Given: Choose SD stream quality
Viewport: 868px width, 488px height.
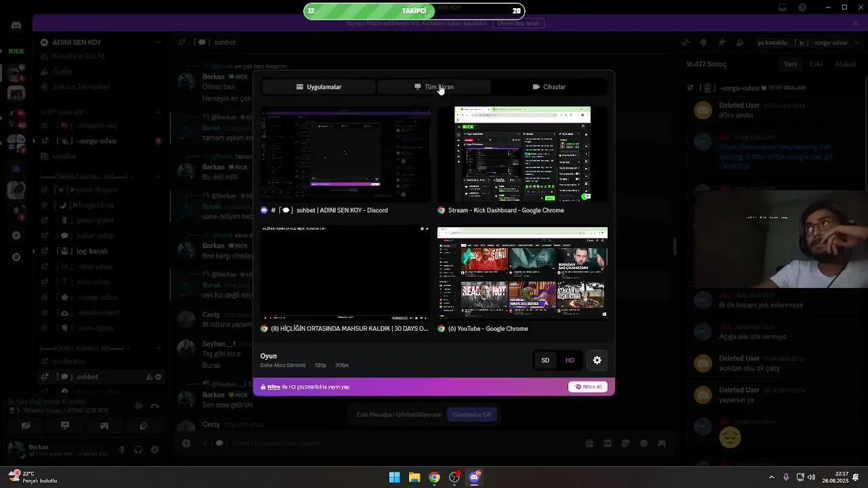Looking at the screenshot, I should pos(545,361).
